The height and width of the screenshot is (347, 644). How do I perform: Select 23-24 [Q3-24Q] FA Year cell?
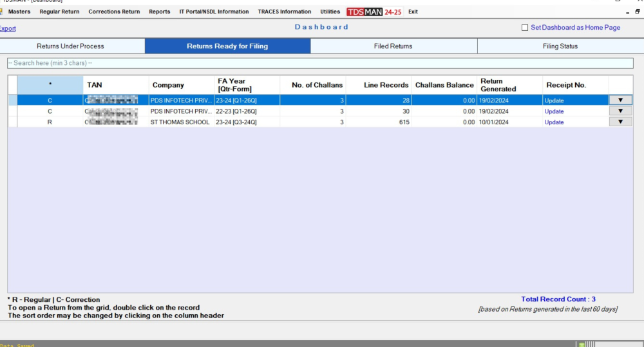[247, 122]
